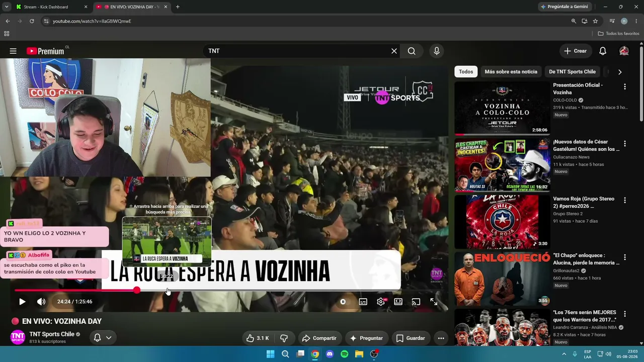This screenshot has height=362, width=644.
Task: Open Spotify from taskbar
Action: click(x=344, y=354)
